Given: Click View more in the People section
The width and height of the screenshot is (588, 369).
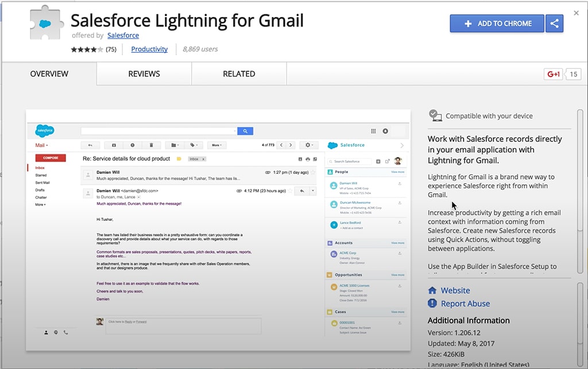Looking at the screenshot, I should point(397,172).
